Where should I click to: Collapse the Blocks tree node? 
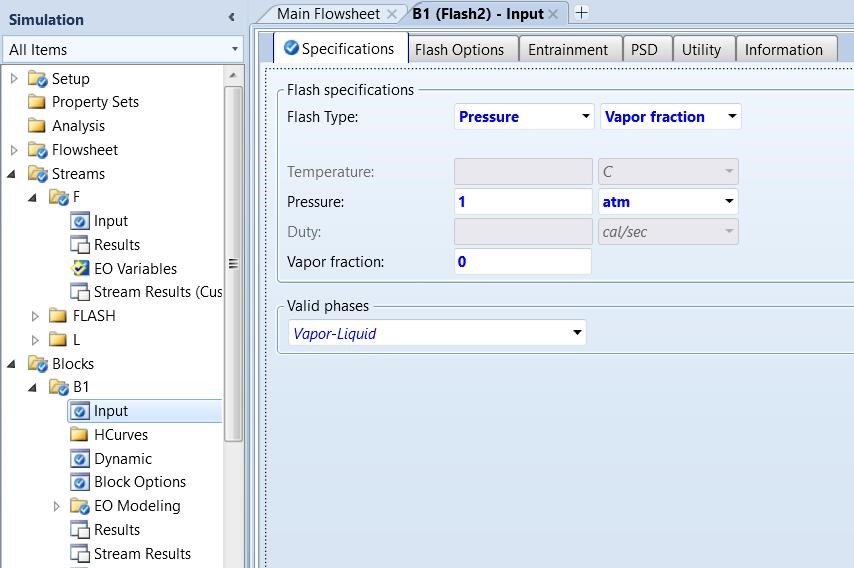12,364
